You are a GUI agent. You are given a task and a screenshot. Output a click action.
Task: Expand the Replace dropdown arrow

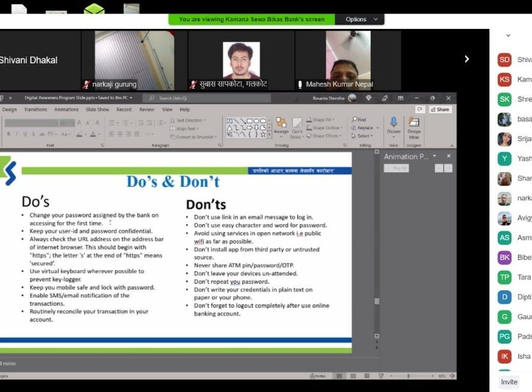377,128
